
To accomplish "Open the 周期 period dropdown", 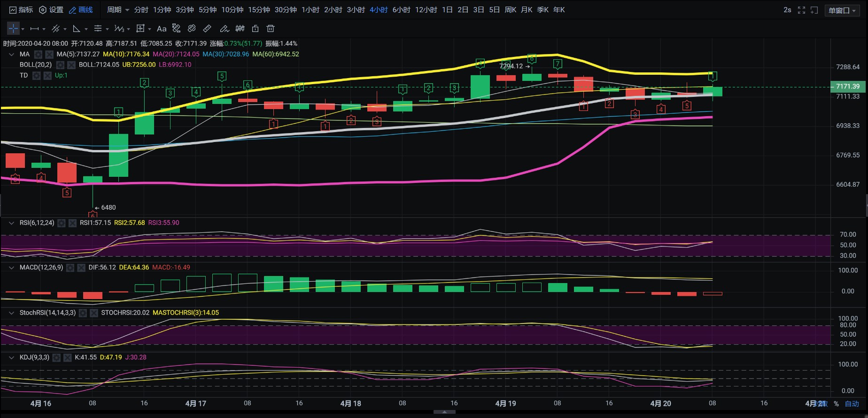I will pos(117,10).
